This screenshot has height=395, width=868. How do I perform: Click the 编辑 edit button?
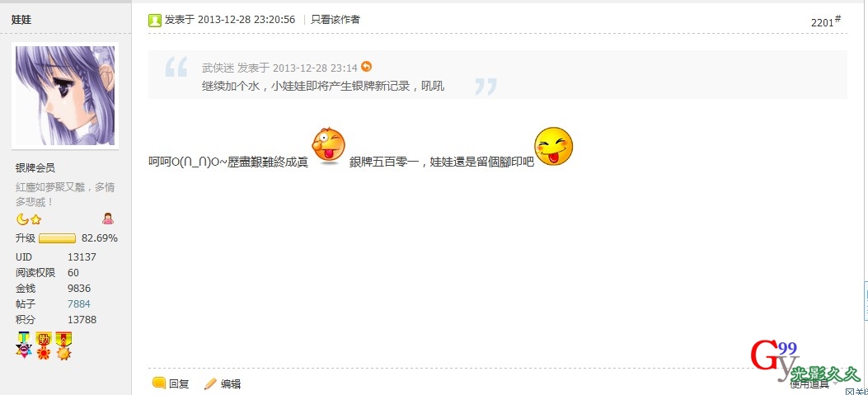coord(223,383)
